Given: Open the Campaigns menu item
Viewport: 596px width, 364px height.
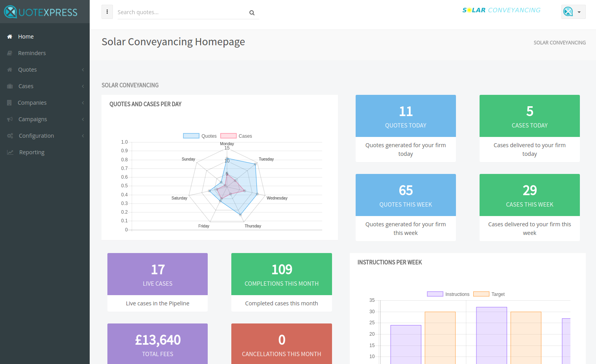Looking at the screenshot, I should pos(45,119).
